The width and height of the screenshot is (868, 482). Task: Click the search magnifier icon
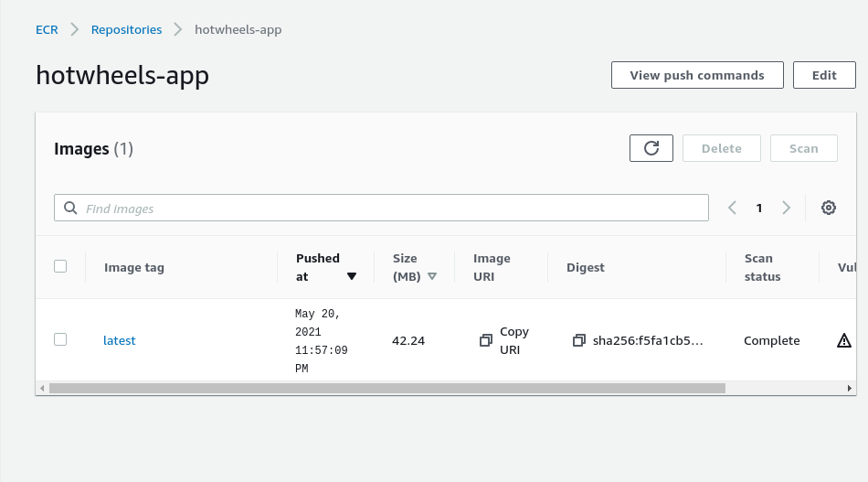70,208
